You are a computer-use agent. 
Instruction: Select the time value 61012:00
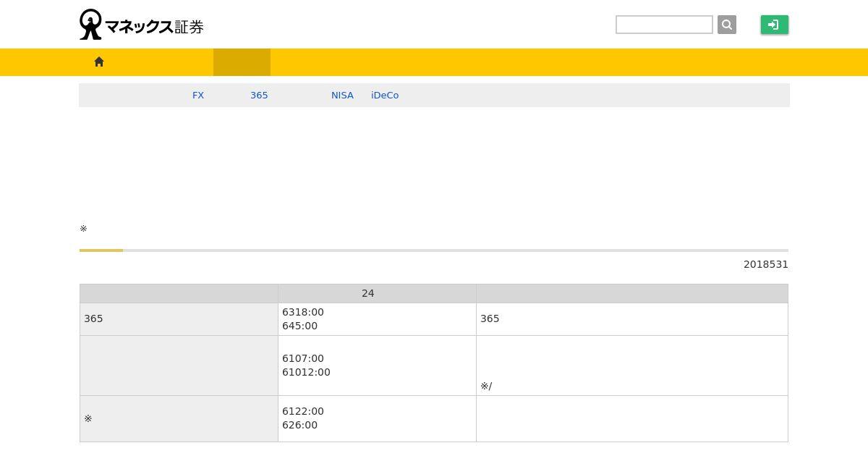[306, 372]
